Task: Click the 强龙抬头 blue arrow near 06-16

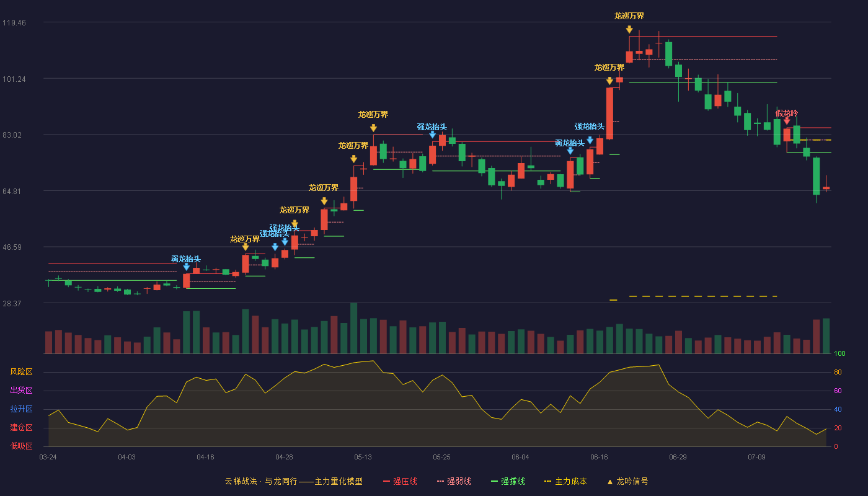Action: point(590,140)
